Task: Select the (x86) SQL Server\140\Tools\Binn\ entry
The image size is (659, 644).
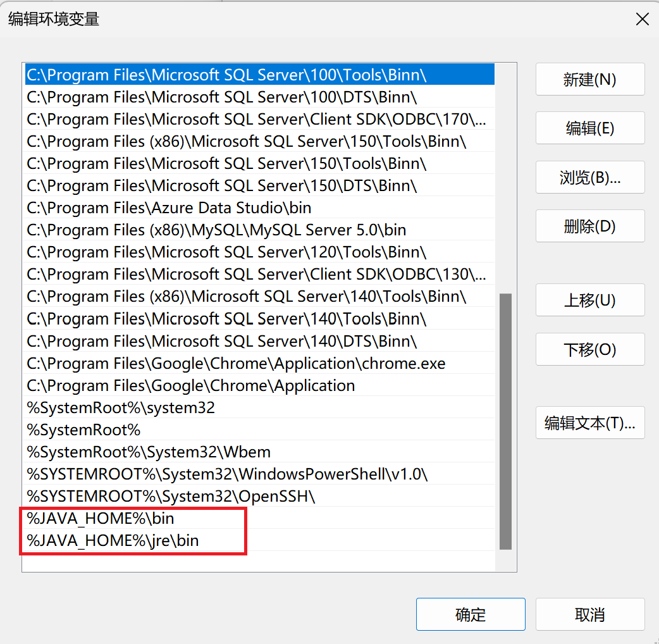Action: pyautogui.click(x=260, y=296)
